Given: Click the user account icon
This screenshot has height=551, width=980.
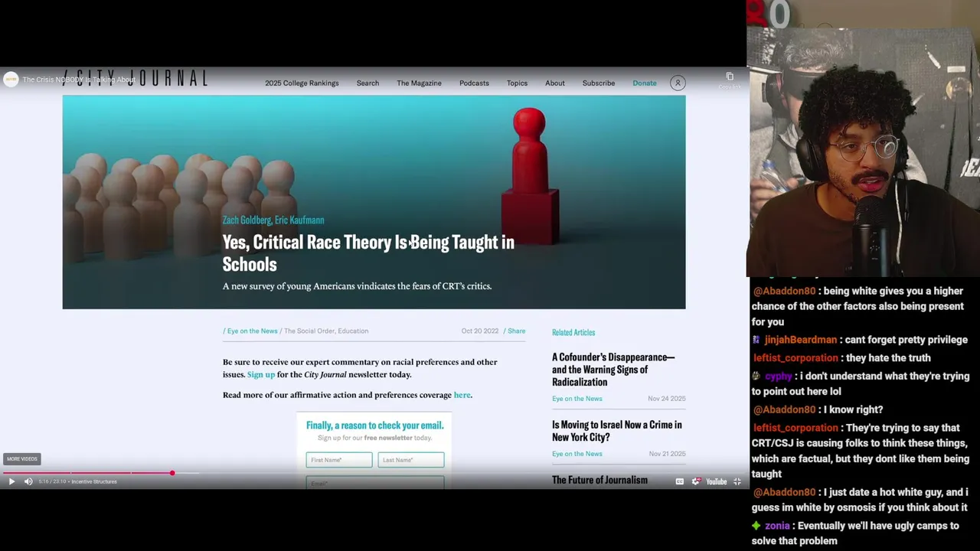Looking at the screenshot, I should pos(678,83).
